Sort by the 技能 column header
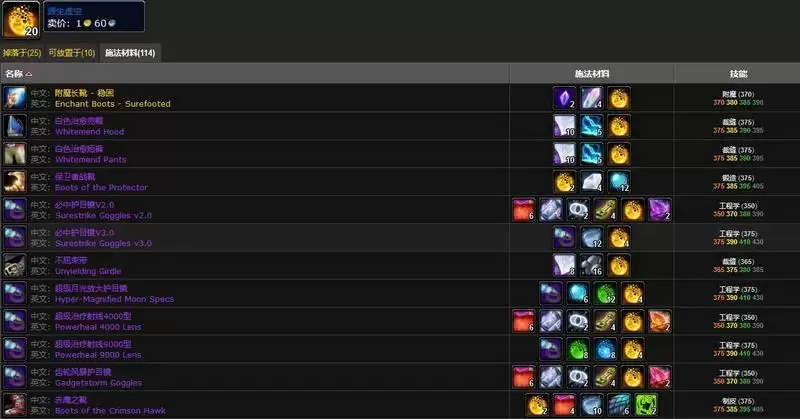 739,74
